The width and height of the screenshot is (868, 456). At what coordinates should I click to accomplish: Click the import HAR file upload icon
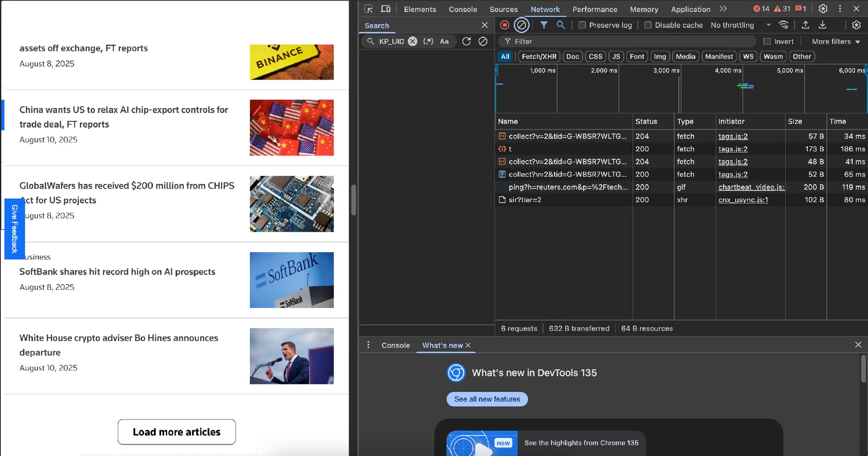click(805, 25)
